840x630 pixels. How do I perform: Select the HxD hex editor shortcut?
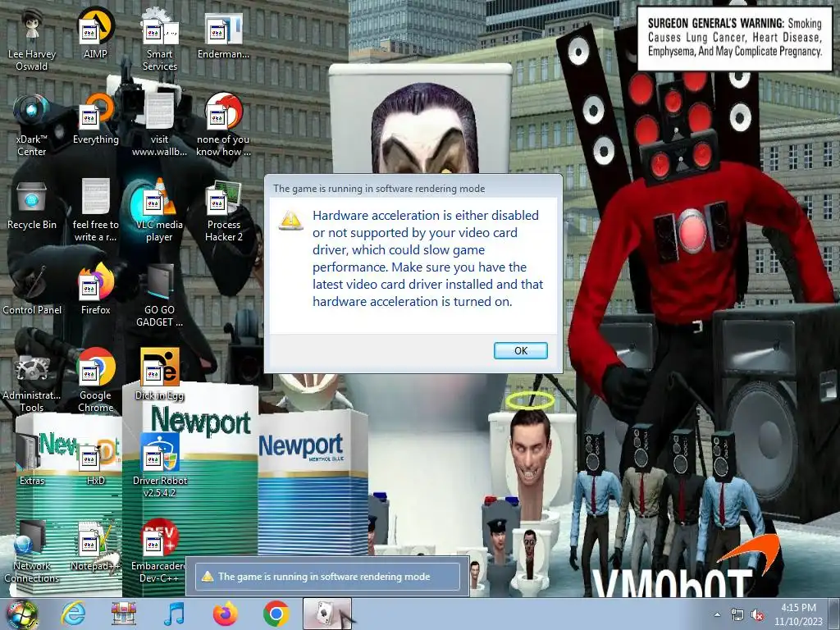(95, 461)
